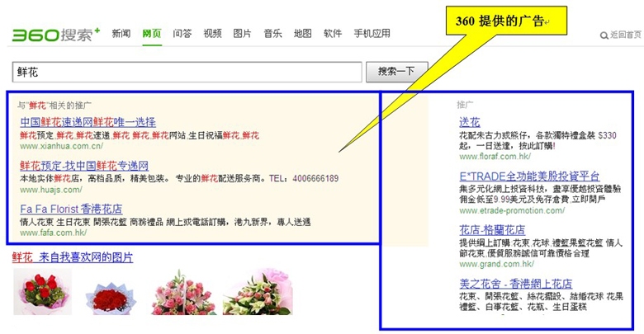644x334 pixels.
Task: Open the 新闻 tab
Action: click(x=121, y=34)
